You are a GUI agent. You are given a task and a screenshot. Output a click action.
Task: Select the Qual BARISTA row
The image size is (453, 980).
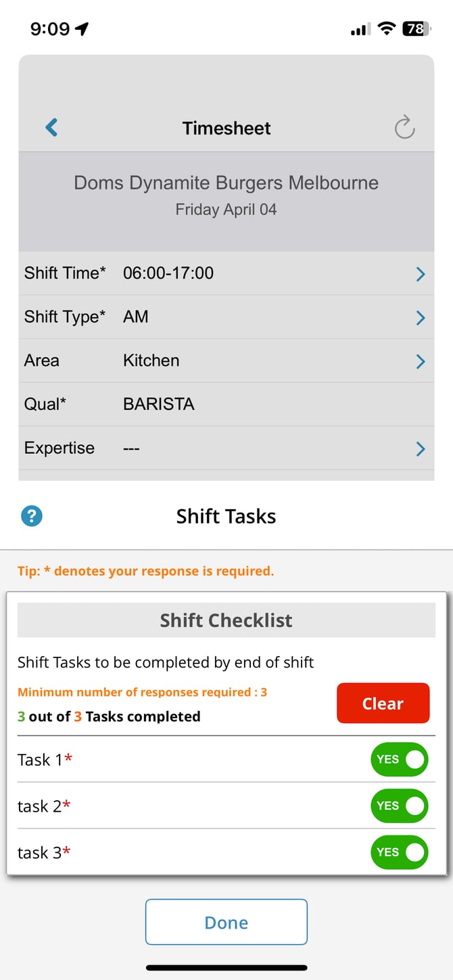[x=226, y=404]
